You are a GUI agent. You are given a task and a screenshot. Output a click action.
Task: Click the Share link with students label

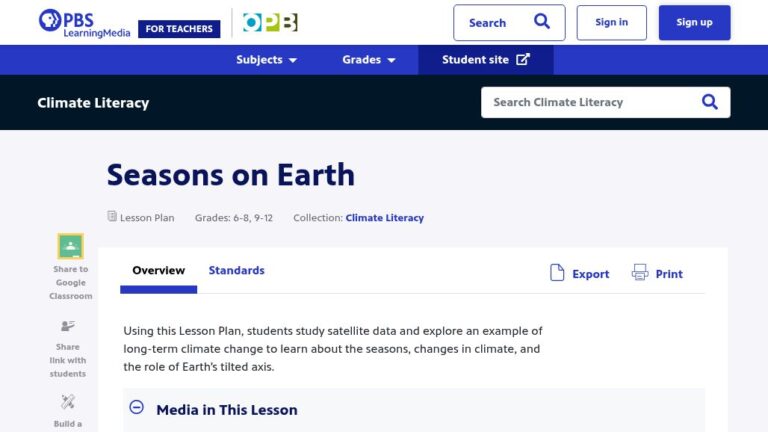tap(68, 360)
